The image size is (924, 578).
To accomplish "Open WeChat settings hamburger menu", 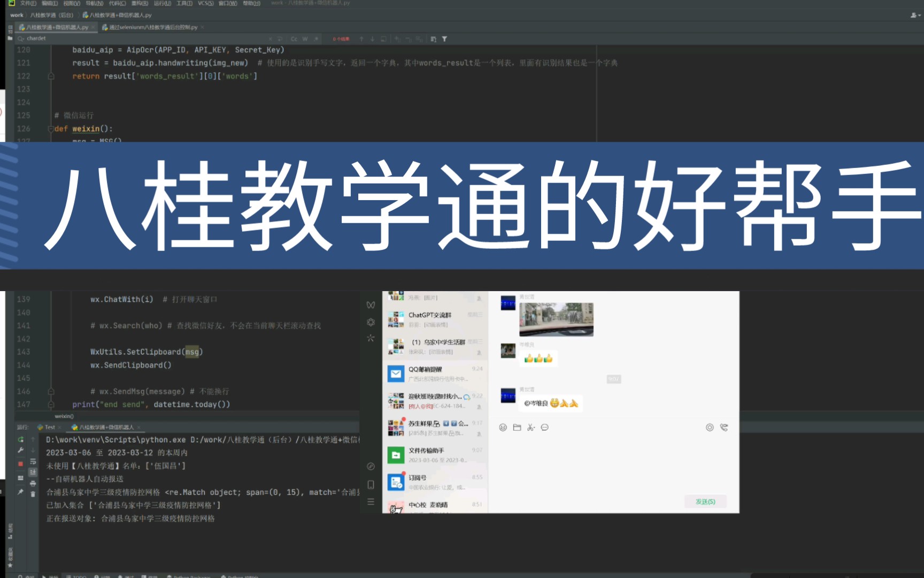I will (371, 501).
